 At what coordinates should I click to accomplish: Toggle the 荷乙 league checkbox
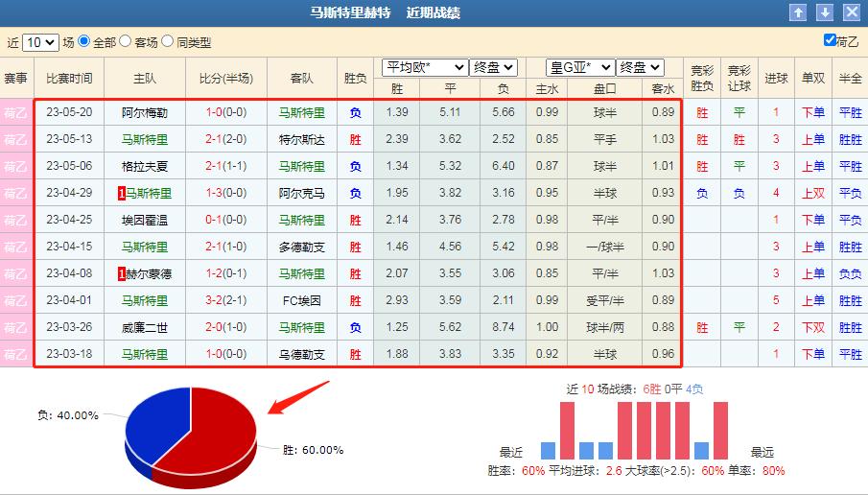(830, 40)
